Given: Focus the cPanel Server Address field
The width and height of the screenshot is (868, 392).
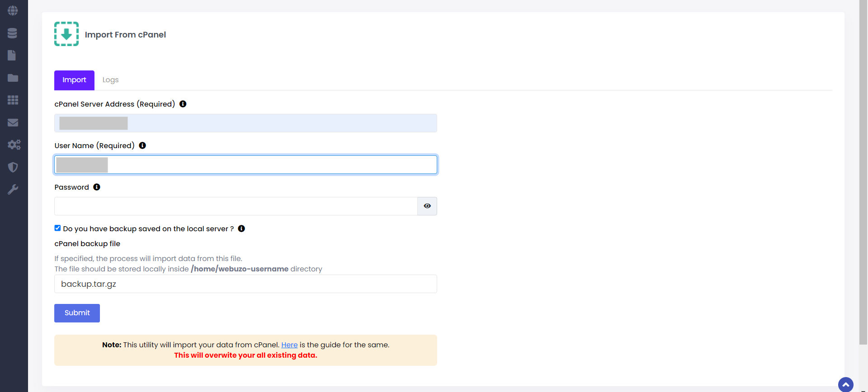Looking at the screenshot, I should [x=245, y=123].
